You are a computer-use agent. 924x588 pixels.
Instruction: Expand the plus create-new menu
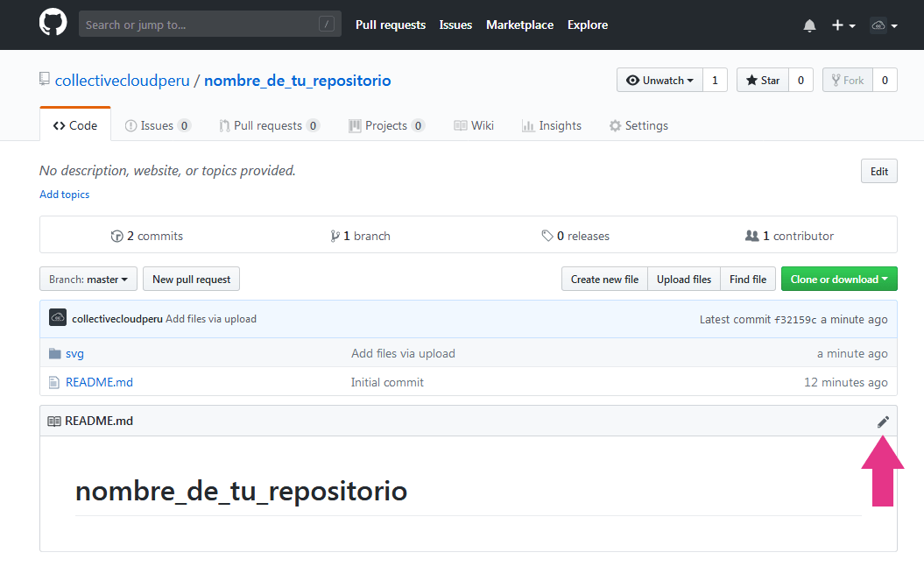[843, 25]
